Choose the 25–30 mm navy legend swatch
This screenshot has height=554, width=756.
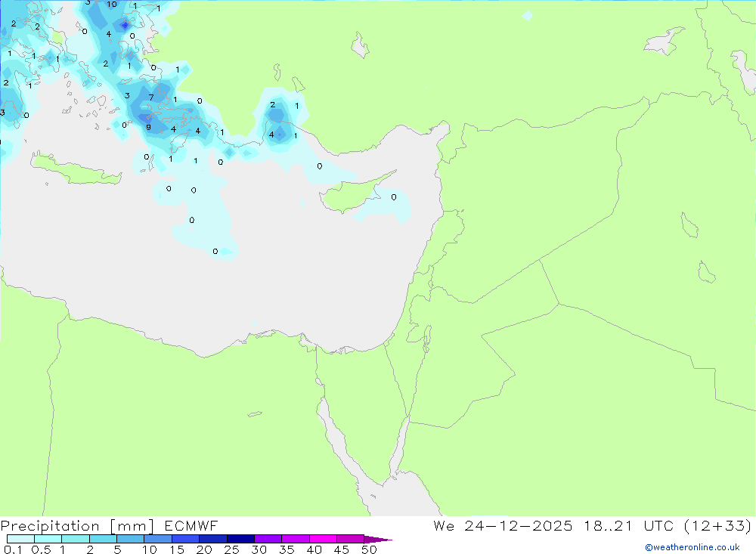coord(240,539)
